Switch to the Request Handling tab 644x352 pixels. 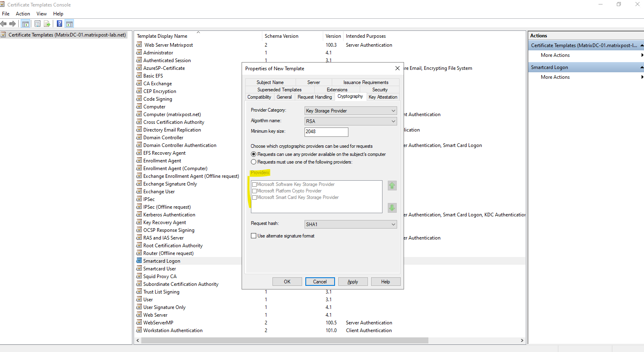pyautogui.click(x=315, y=97)
